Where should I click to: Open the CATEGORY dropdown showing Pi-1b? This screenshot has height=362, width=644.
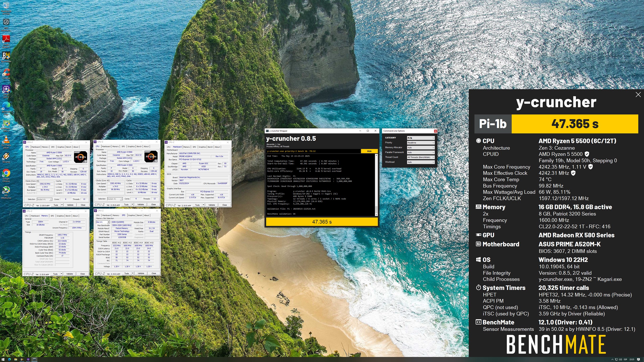coord(421,138)
